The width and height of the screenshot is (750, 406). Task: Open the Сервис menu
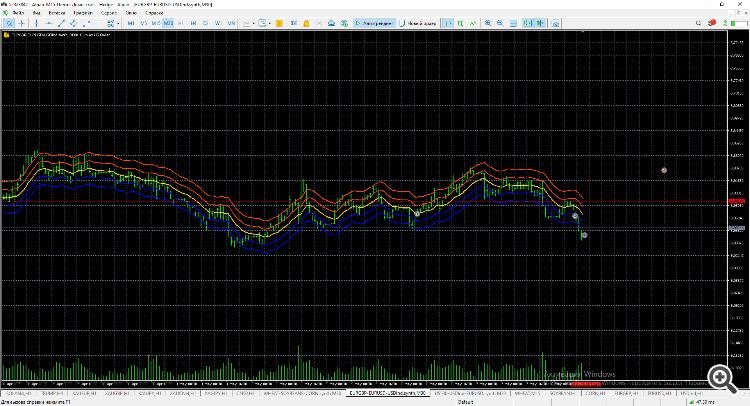pyautogui.click(x=109, y=13)
